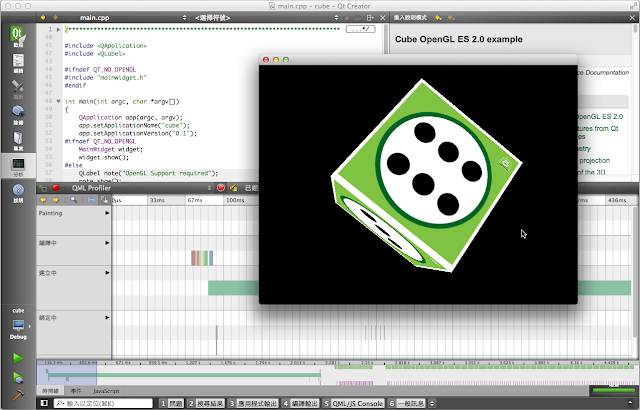Go back in editor navigation history
640x410 pixels.
pos(43,18)
